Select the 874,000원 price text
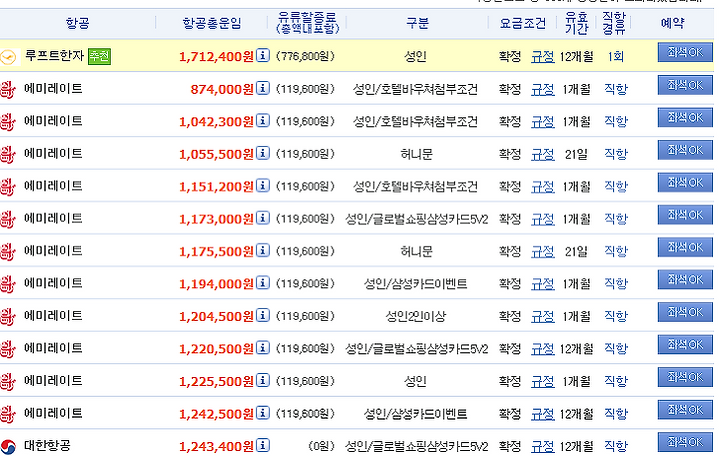The width and height of the screenshot is (720, 456). click(x=222, y=89)
